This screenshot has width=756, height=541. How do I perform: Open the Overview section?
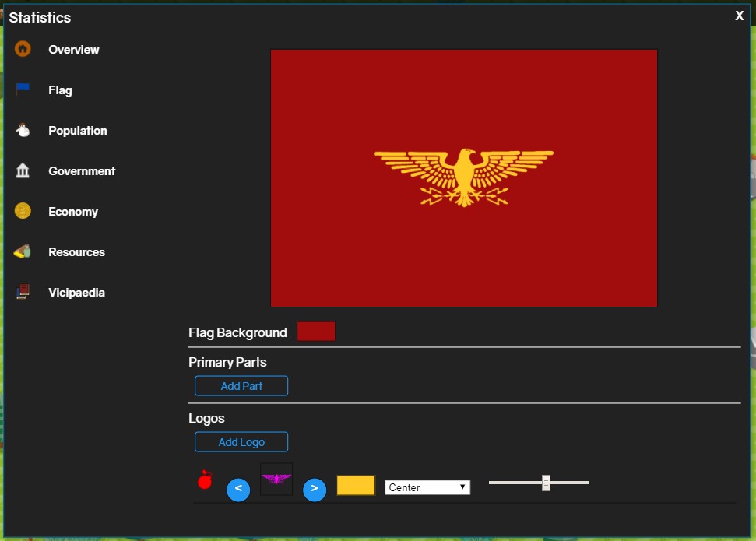[74, 50]
